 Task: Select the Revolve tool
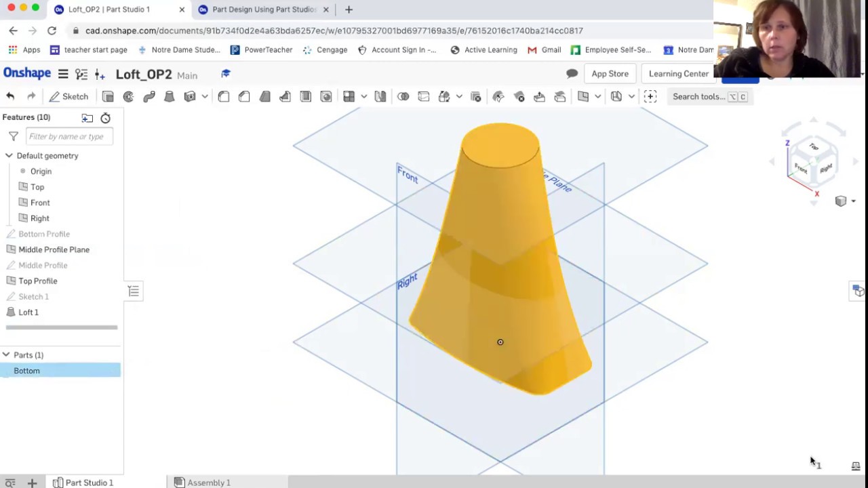[128, 96]
